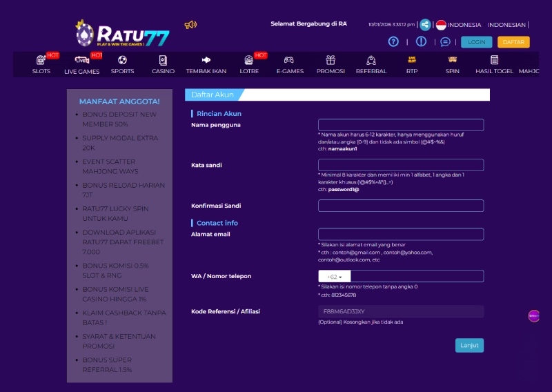552x392 pixels.
Task: Click the Lanjut button
Action: click(x=469, y=345)
